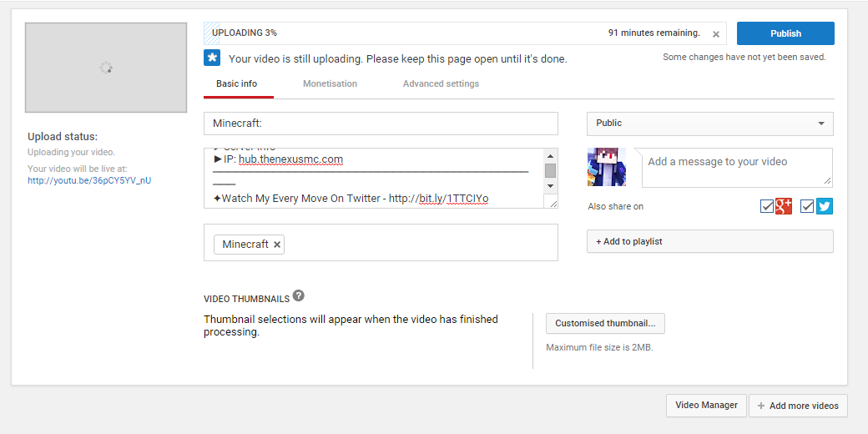
Task: Click the 'Upload status:' heading
Action: (63, 137)
